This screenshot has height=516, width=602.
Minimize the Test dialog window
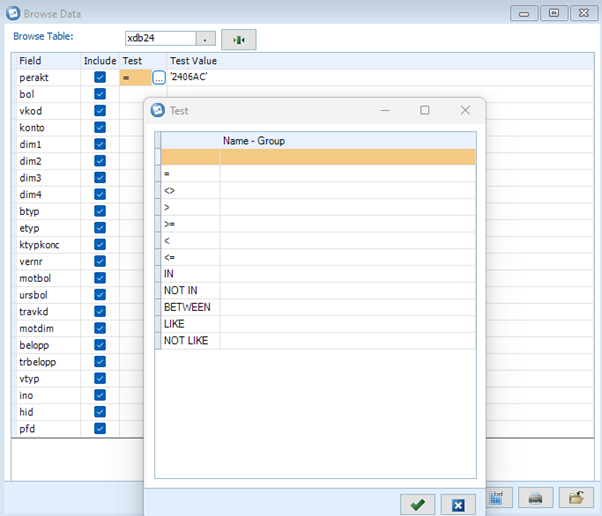(x=385, y=111)
